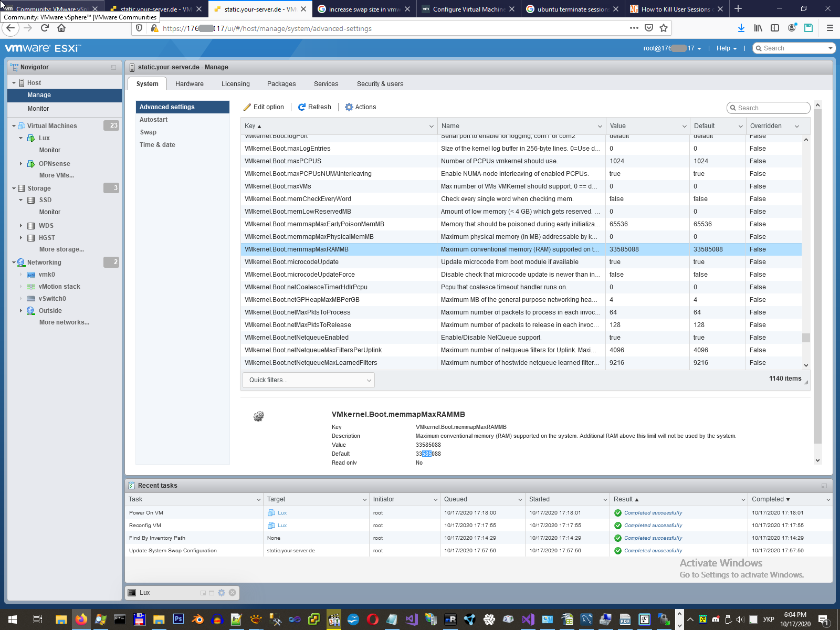Select the VMkernel.Boot.microcodeUpdate row
840x630 pixels.
521,262
